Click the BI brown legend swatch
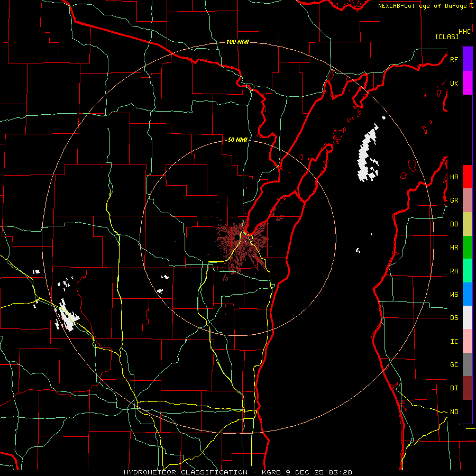This screenshot has width=476, height=476. [467, 388]
